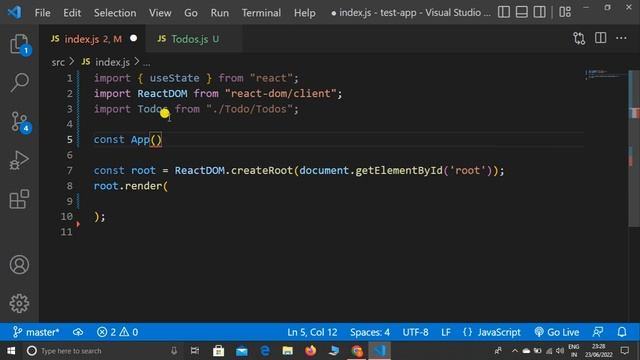Open the editor More Actions ellipsis
This screenshot has width=640, height=360.
click(x=621, y=38)
